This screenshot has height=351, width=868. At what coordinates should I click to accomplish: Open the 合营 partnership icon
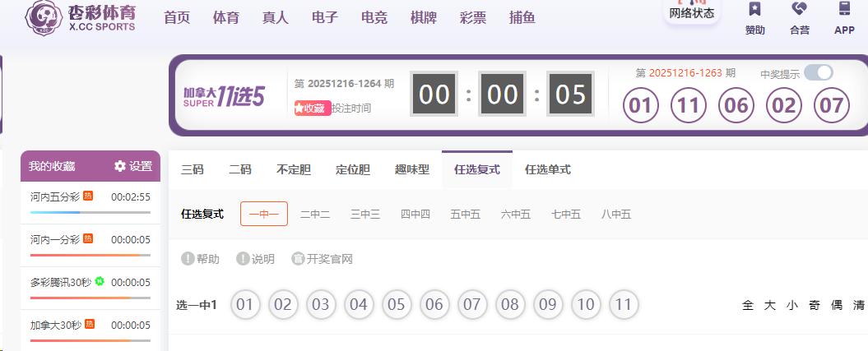(x=799, y=10)
